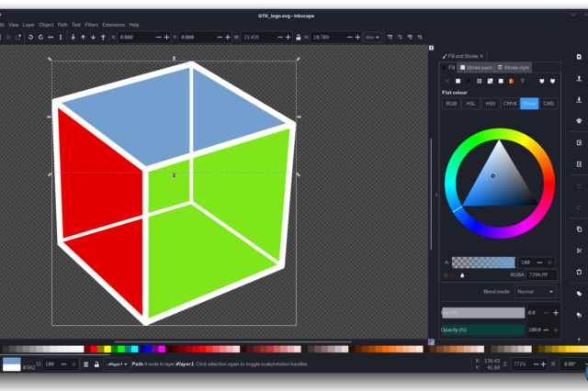Click the No paint X icon
Viewport: 588px width, 391px height.
click(447, 81)
